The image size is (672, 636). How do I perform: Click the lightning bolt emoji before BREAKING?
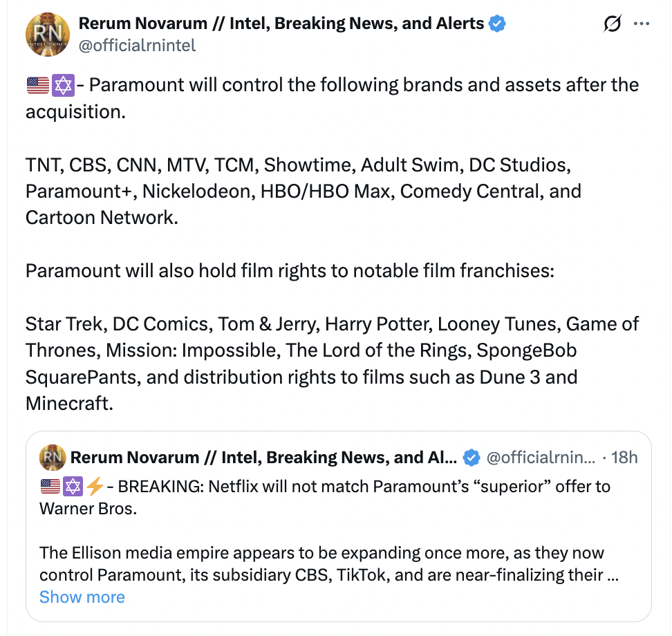95,487
